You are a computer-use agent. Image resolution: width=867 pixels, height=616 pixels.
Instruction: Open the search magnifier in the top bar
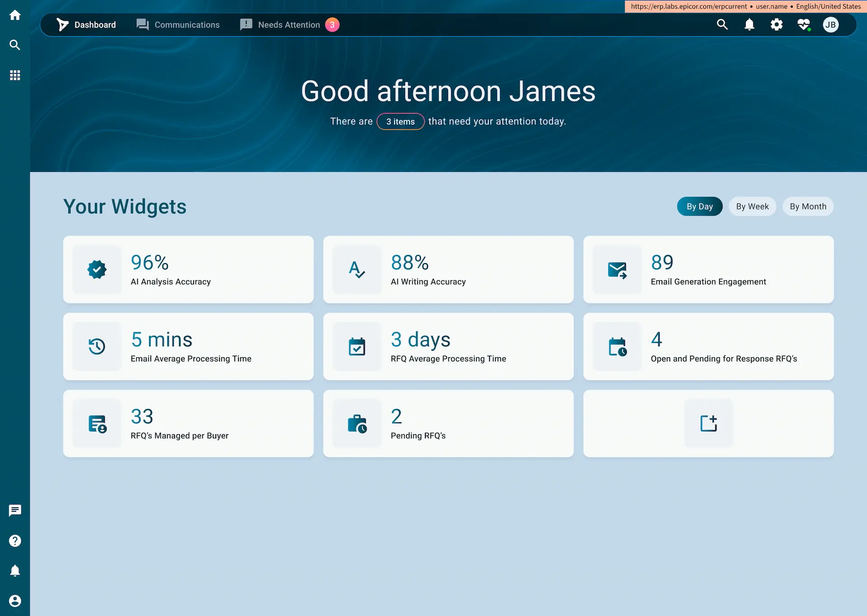722,24
